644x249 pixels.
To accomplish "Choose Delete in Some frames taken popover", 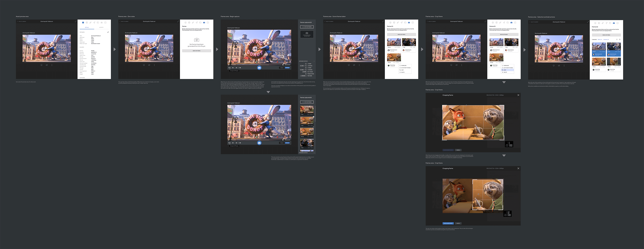I will [x=405, y=72].
